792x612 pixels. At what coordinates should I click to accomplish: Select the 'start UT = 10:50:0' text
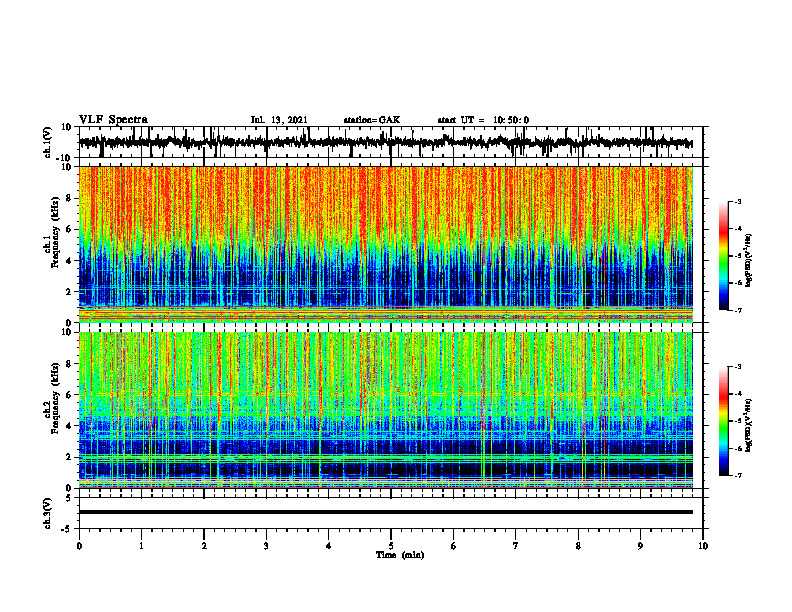(x=483, y=120)
